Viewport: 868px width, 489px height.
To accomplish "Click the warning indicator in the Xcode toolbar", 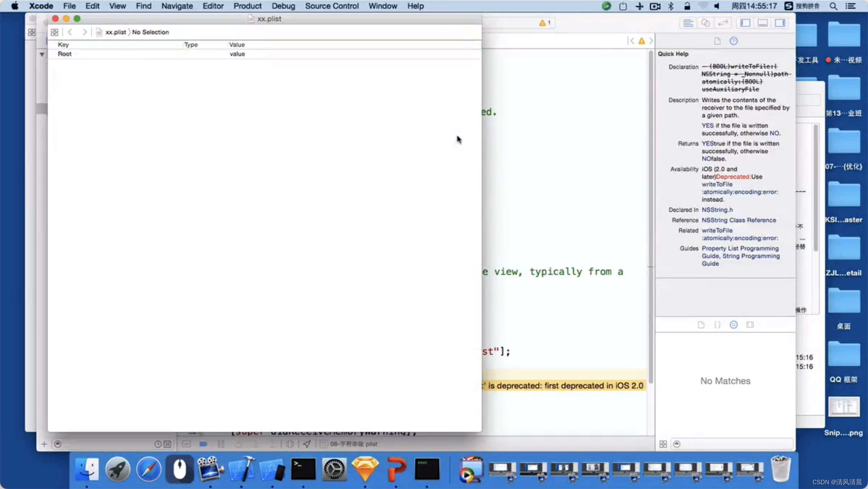I will pyautogui.click(x=545, y=23).
